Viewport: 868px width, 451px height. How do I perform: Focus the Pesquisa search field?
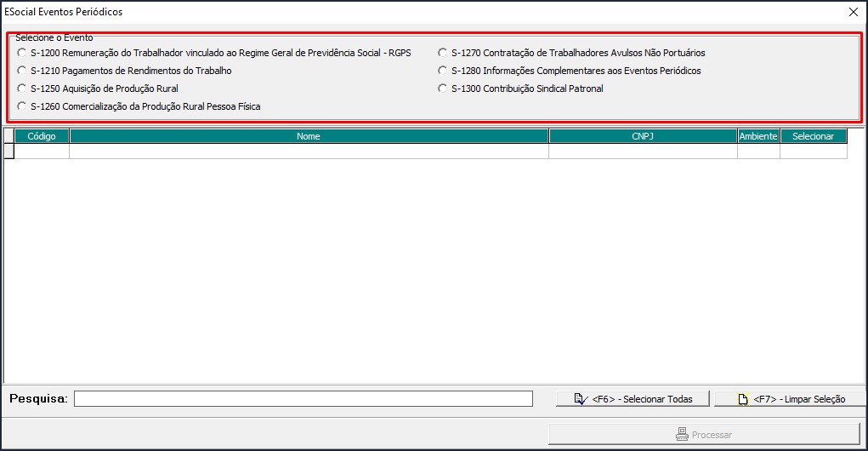click(x=304, y=399)
